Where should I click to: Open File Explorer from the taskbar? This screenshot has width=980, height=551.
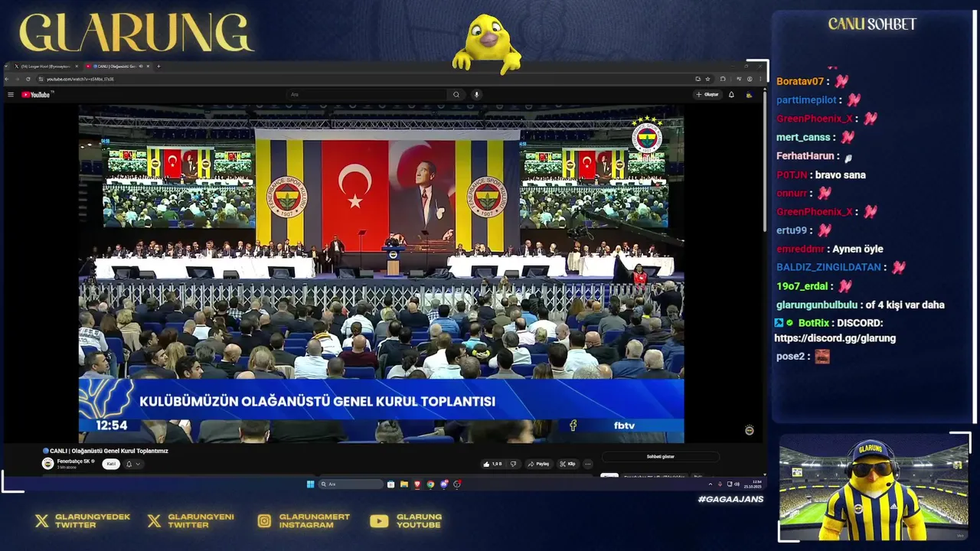tap(404, 484)
